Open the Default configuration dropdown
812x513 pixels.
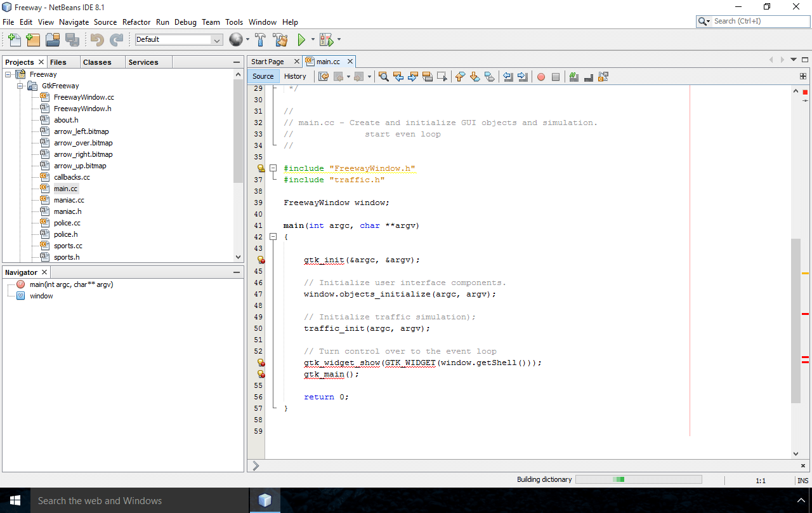tap(216, 39)
